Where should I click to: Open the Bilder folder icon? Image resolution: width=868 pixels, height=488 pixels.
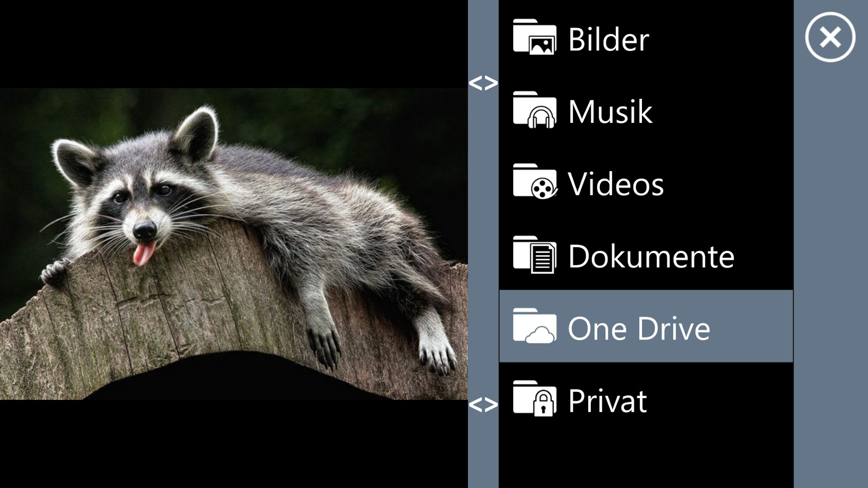click(535, 37)
